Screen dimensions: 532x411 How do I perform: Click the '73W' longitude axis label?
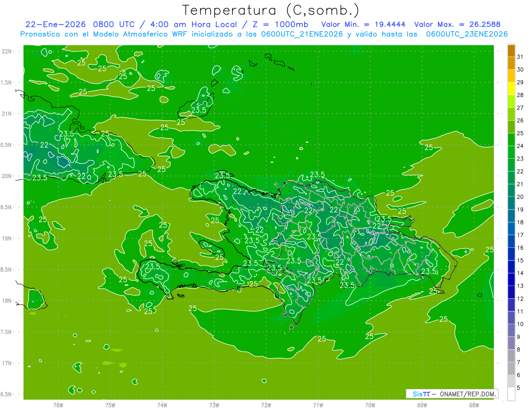(214, 406)
